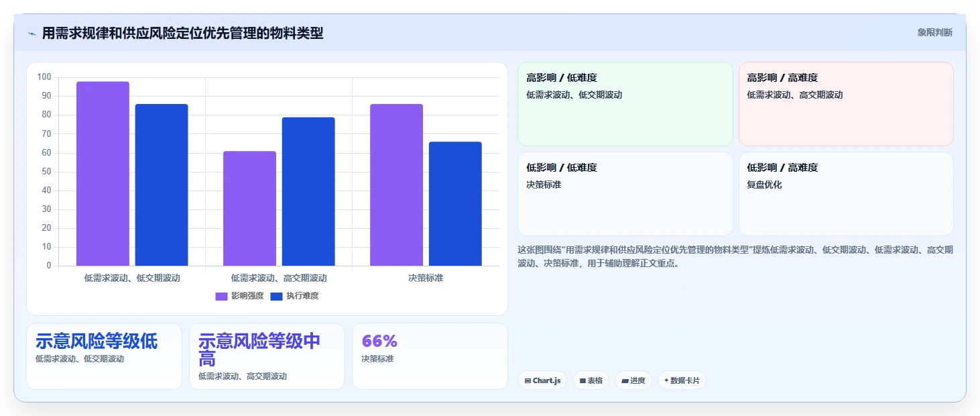Click the star icon in 数据卡片 tag
This screenshot has height=416, width=980.
pyautogui.click(x=666, y=380)
